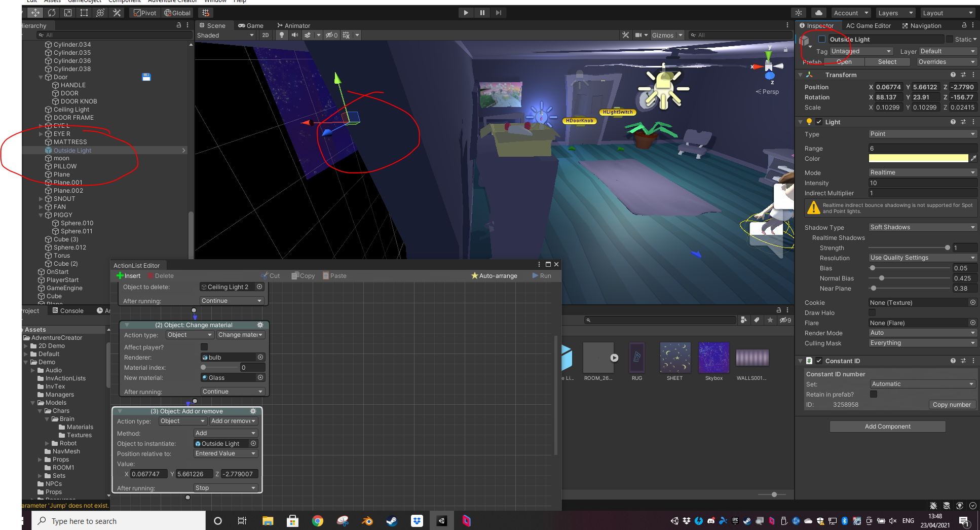
Task: Toggle the Static checkbox in Inspector
Action: point(950,39)
